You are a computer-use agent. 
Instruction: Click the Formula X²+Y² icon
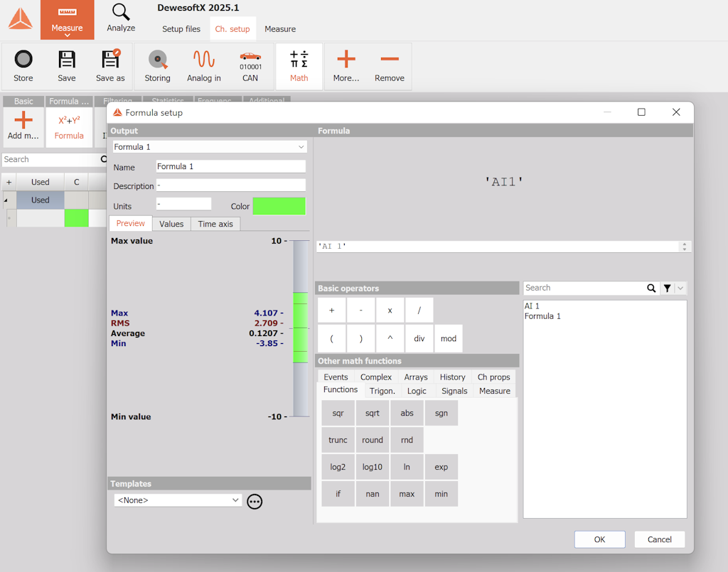point(69,121)
